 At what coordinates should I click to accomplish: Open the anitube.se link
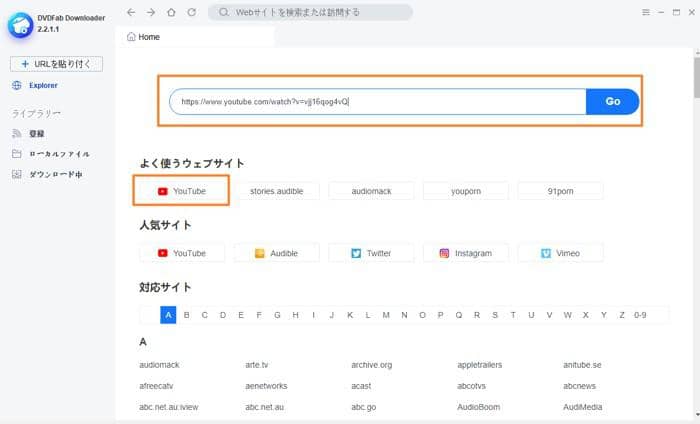click(x=582, y=365)
